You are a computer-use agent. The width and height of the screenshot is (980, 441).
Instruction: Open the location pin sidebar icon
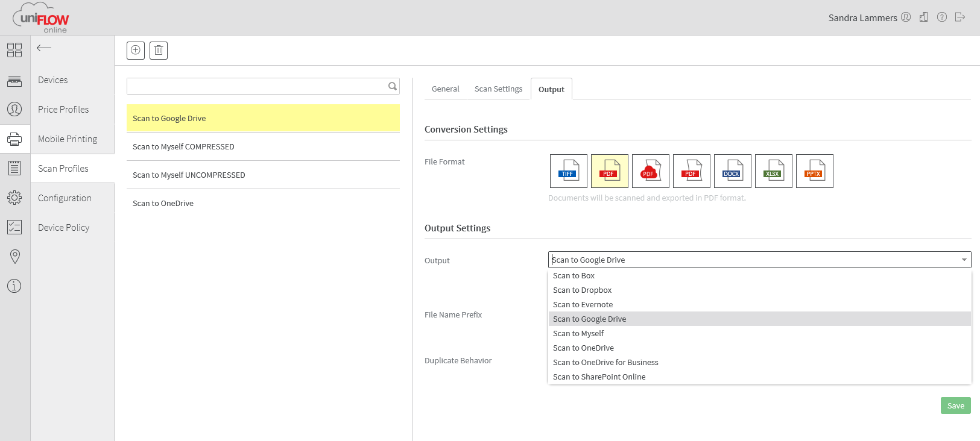(15, 257)
